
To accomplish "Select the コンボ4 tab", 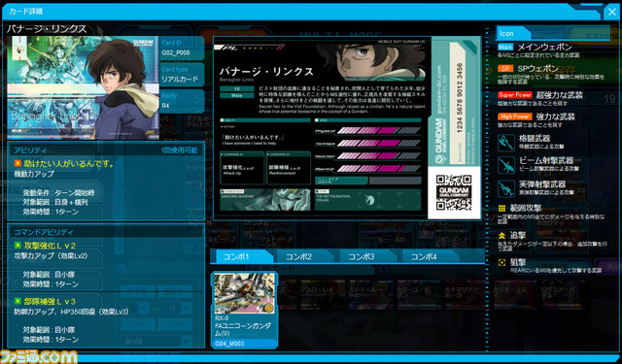I will coord(424,256).
